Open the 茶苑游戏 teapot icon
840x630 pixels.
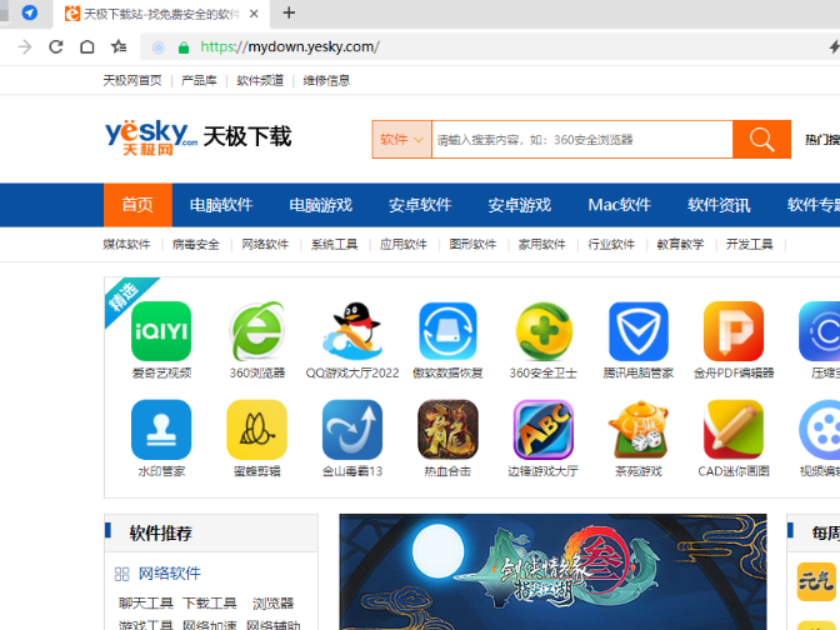click(x=639, y=430)
